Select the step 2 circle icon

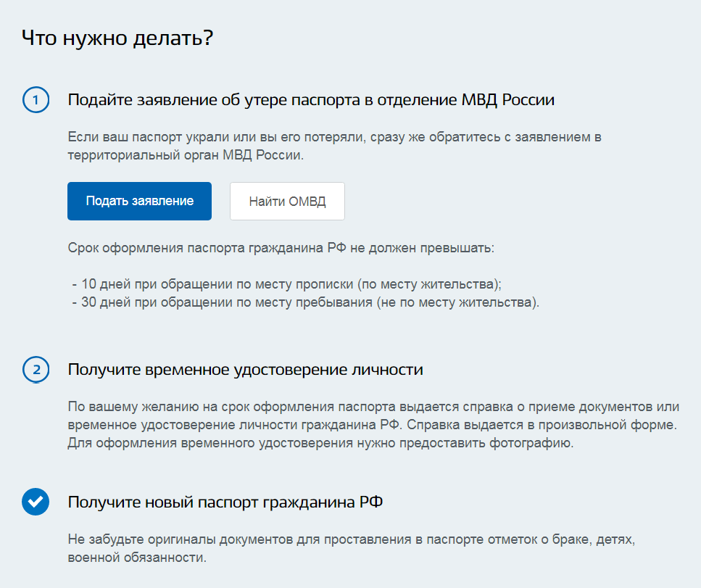[x=36, y=370]
